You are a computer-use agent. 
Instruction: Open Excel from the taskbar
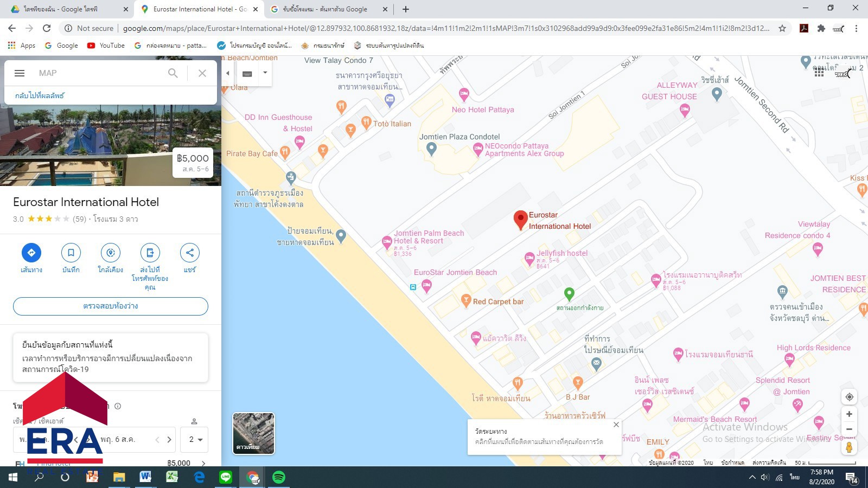click(x=172, y=477)
